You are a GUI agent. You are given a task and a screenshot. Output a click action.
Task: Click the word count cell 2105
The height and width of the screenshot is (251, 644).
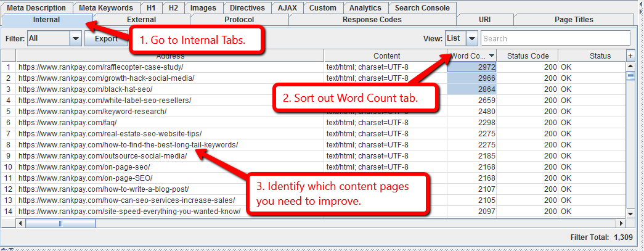pos(472,200)
